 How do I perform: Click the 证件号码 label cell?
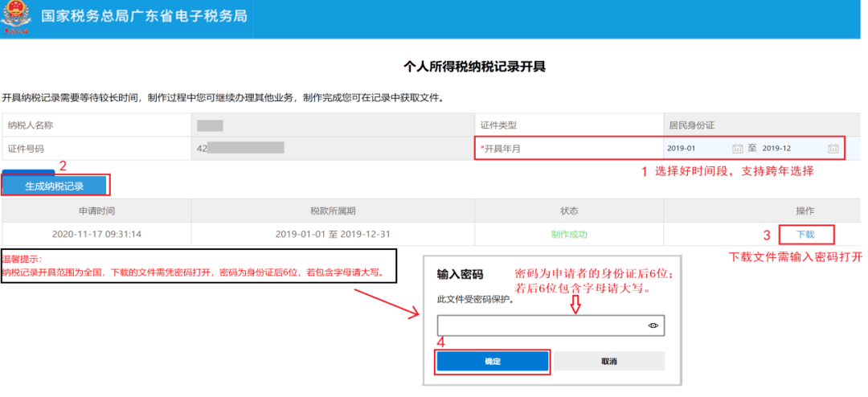pyautogui.click(x=96, y=149)
